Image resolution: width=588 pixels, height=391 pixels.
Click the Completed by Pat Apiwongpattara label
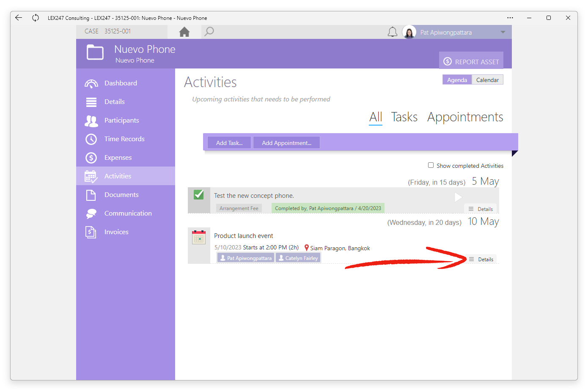pyautogui.click(x=328, y=208)
